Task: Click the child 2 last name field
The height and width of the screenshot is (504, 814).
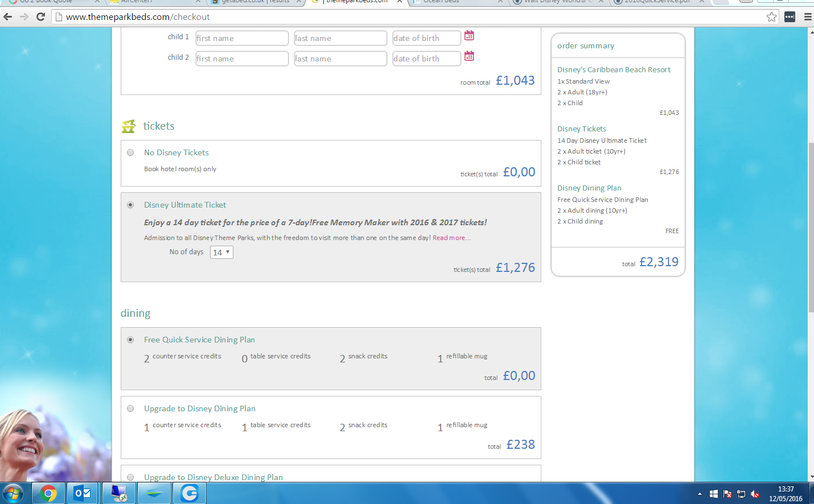Action: click(x=340, y=59)
